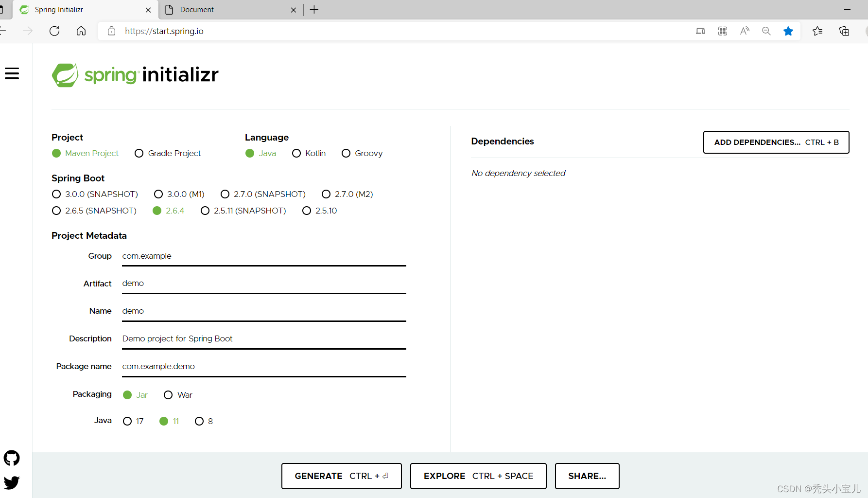Select Gradle Project option
Image resolution: width=868 pixels, height=498 pixels.
(168, 153)
